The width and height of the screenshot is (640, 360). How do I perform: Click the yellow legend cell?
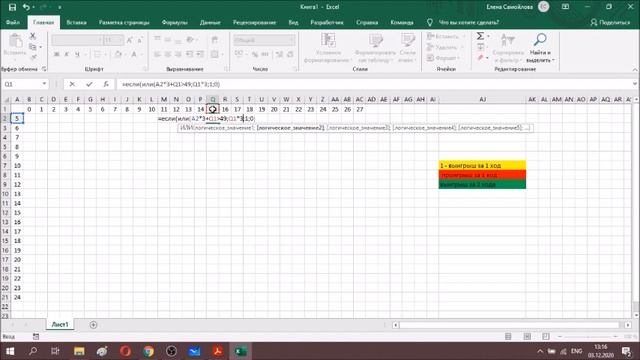click(482, 165)
